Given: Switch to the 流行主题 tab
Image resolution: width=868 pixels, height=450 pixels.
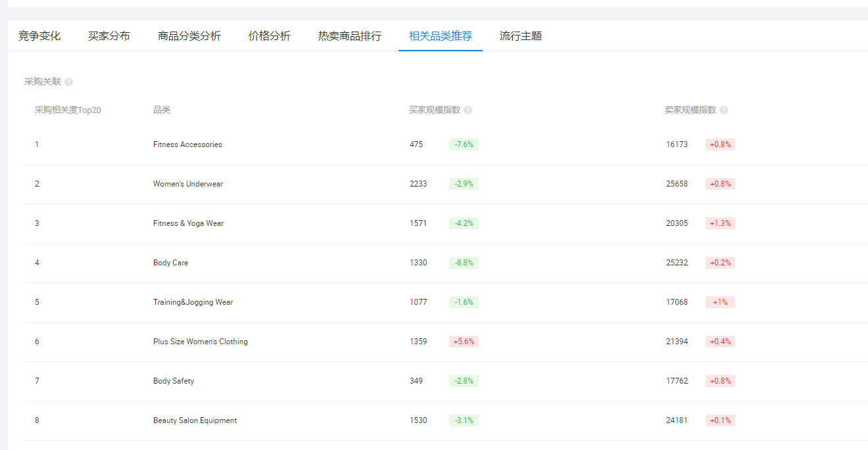Looking at the screenshot, I should coord(519,36).
